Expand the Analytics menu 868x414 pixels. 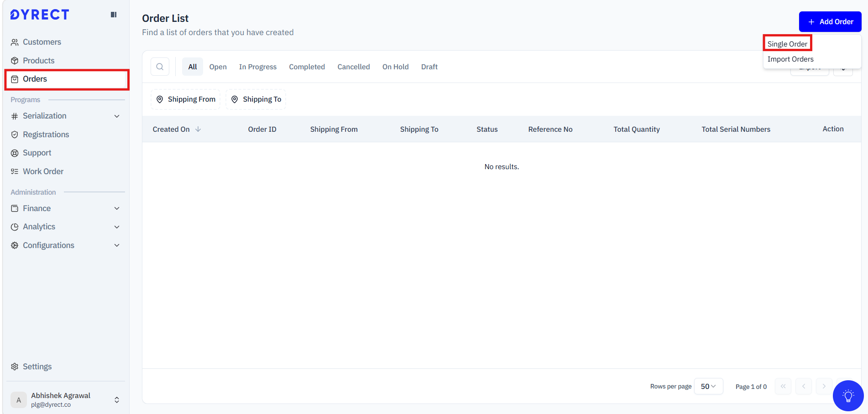[66, 227]
